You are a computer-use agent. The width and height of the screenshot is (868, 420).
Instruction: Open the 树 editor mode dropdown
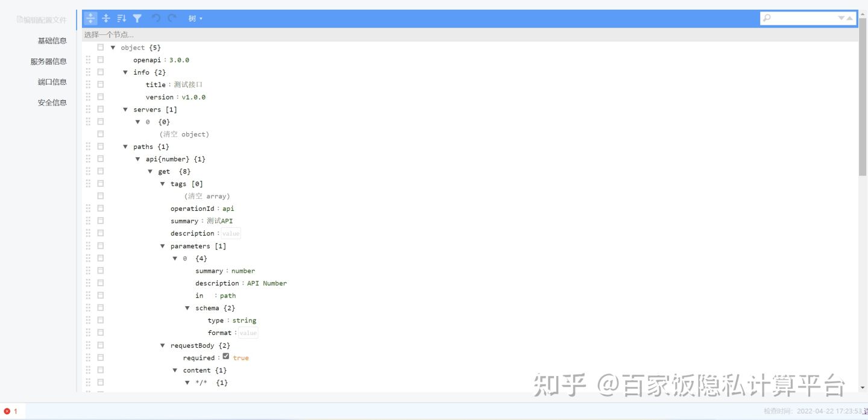(x=195, y=19)
